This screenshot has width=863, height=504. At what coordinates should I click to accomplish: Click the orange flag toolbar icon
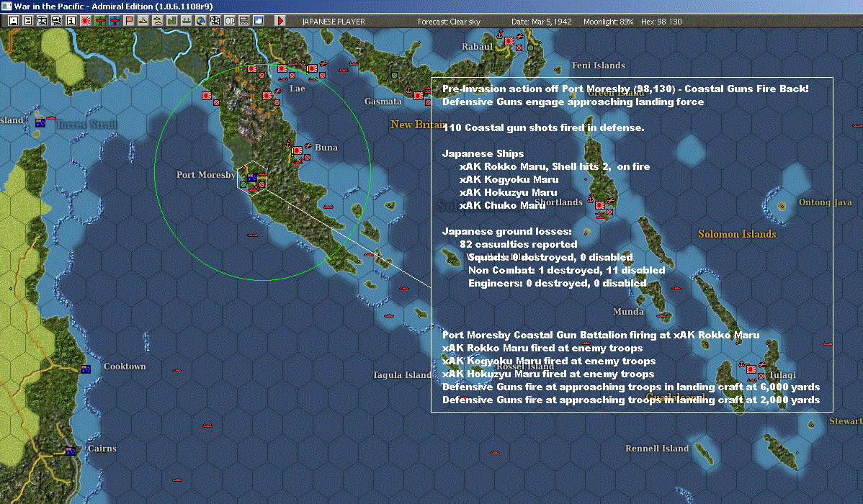[x=129, y=21]
